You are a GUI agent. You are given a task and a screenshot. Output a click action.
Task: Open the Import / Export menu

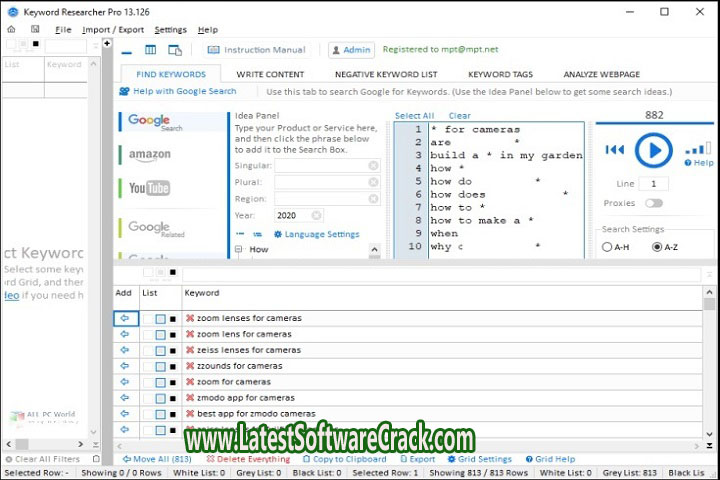point(111,30)
